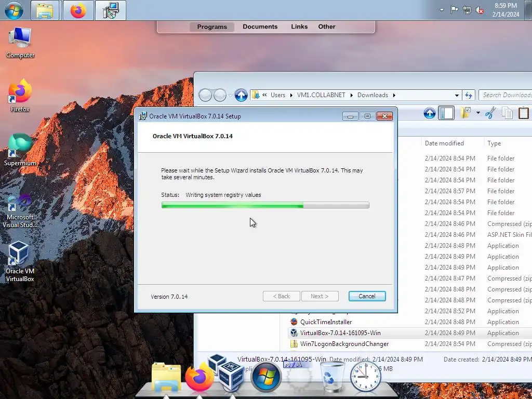The width and height of the screenshot is (532, 399).
Task: Open recent pages arrow beside Forward button
Action: tap(230, 96)
